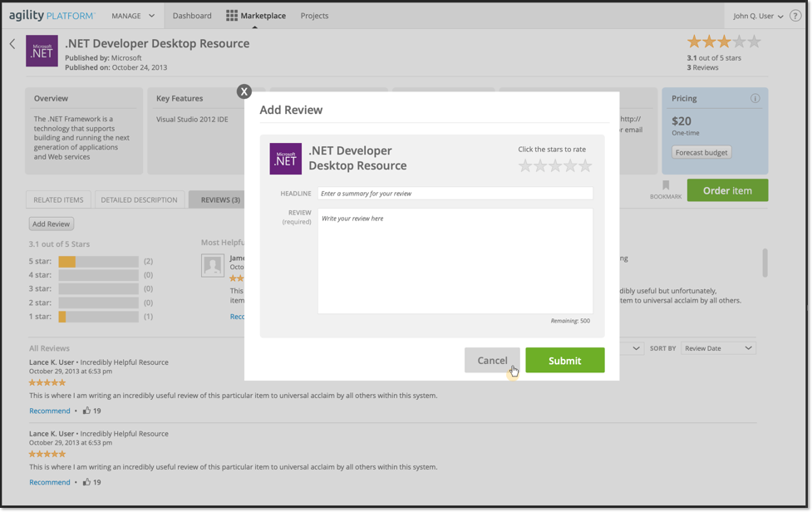The image size is (812, 512).
Task: Click the $20 price text
Action: (x=682, y=121)
